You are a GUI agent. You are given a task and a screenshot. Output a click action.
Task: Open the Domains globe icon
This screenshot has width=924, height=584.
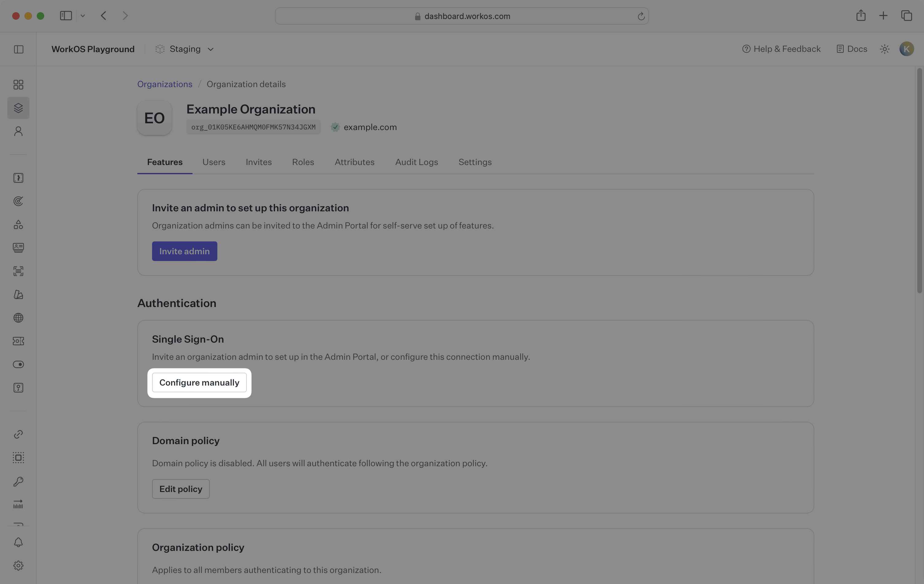pyautogui.click(x=18, y=317)
